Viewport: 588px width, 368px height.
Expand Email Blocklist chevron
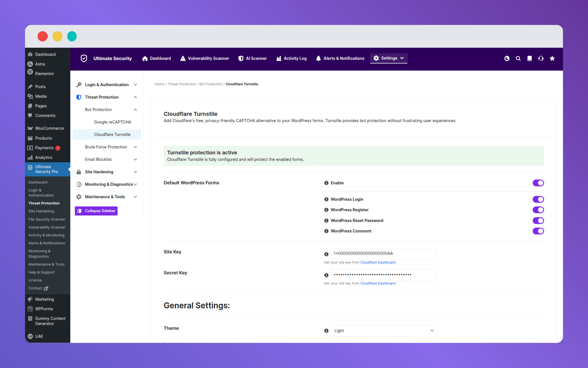[x=135, y=159]
